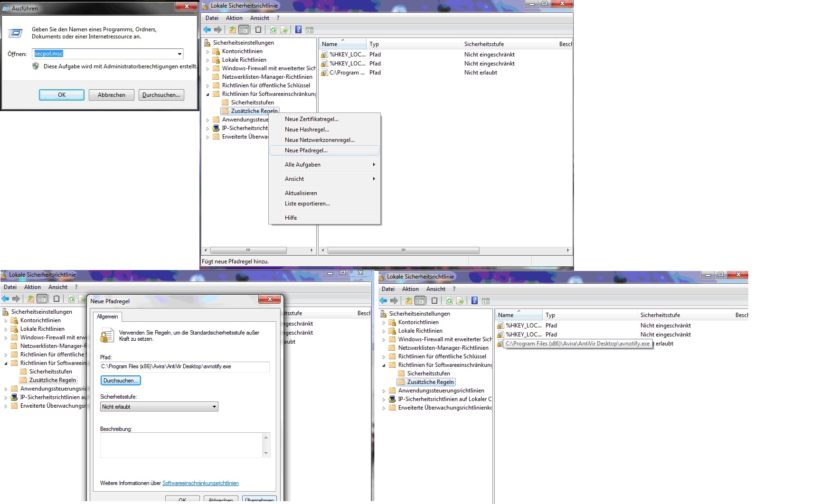820x504 pixels.
Task: Choose Neue Hashregel... from the context menu
Action: 324,130
